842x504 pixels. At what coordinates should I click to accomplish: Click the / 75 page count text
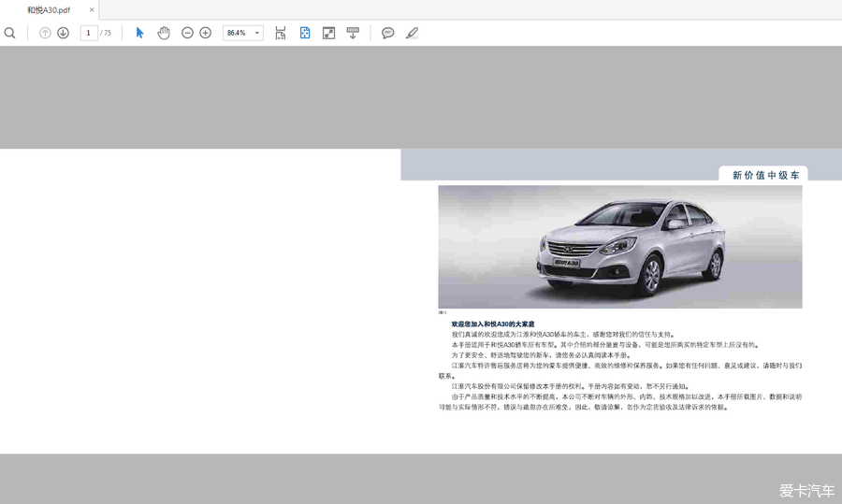coord(106,33)
